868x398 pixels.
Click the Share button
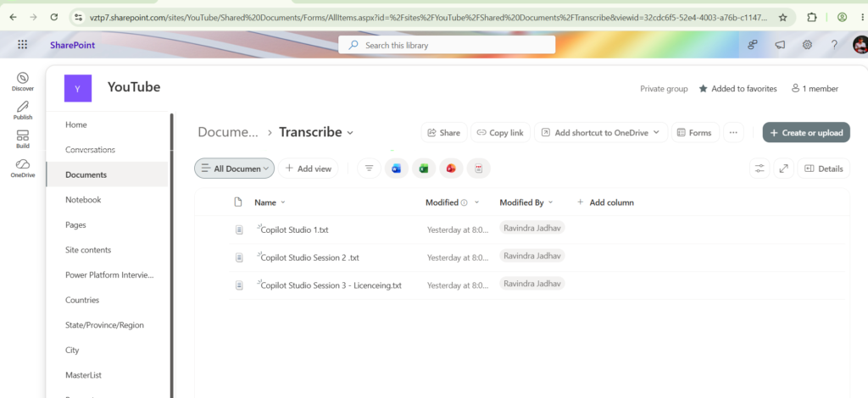click(x=444, y=133)
